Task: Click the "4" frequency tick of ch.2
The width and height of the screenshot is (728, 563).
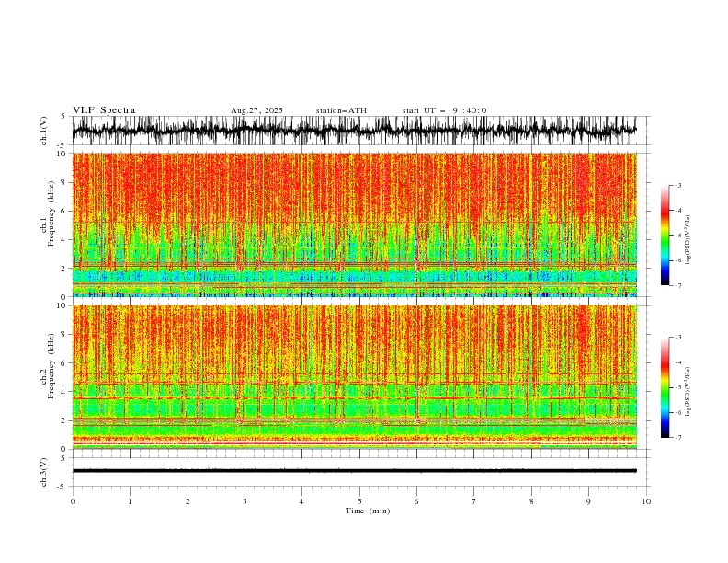Action: [x=65, y=392]
